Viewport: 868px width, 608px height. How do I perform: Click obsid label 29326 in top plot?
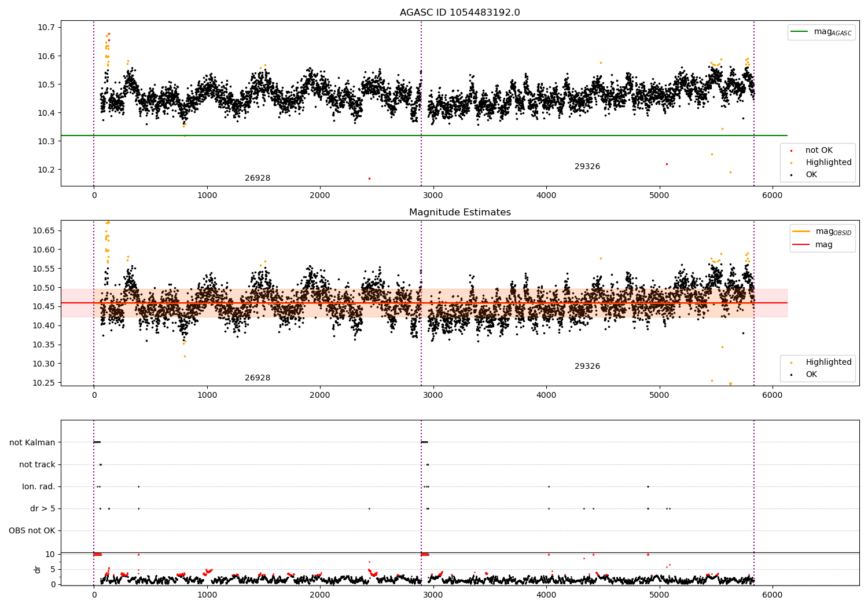tap(587, 167)
